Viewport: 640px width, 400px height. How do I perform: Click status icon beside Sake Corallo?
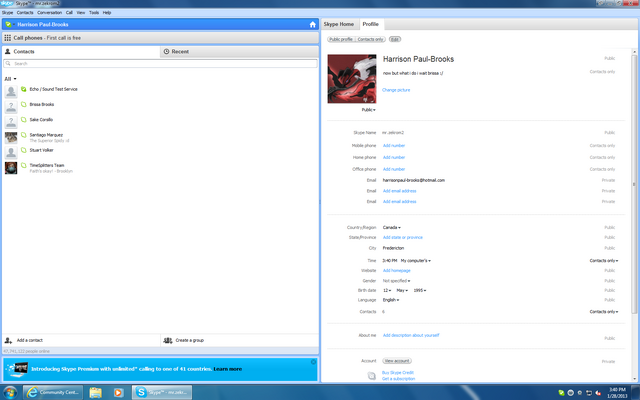click(24, 120)
